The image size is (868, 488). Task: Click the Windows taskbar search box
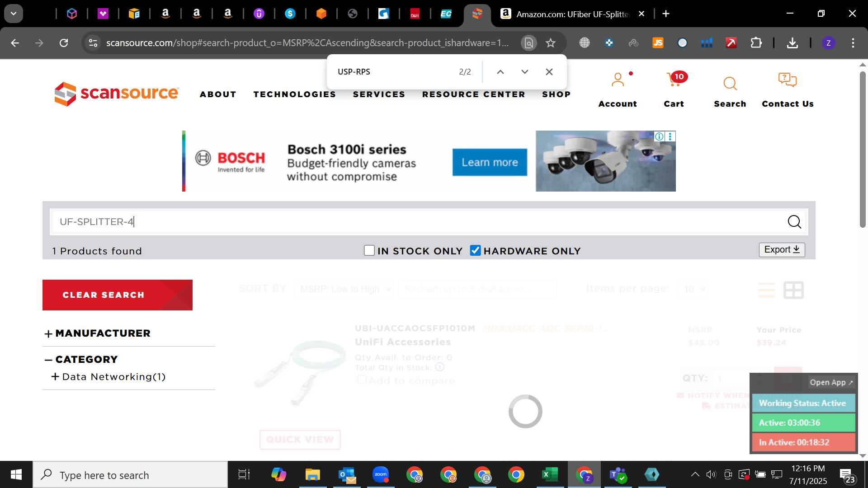pos(130,475)
